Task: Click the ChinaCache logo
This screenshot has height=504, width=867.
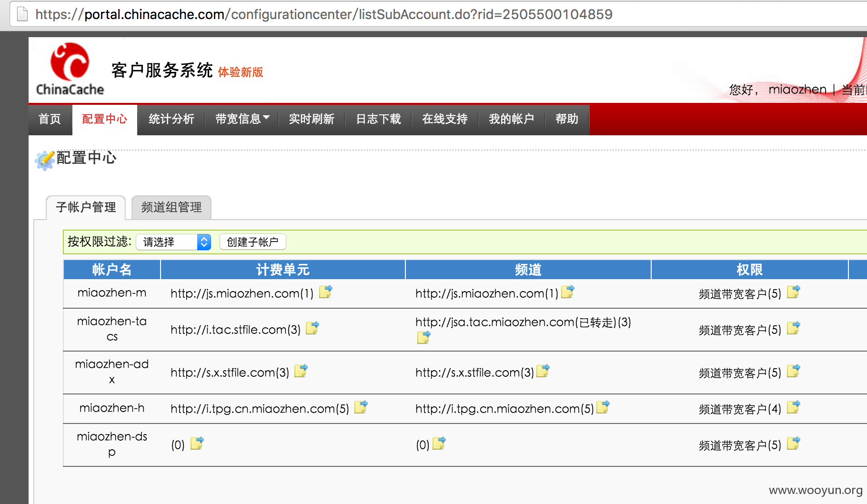Action: 70,69
